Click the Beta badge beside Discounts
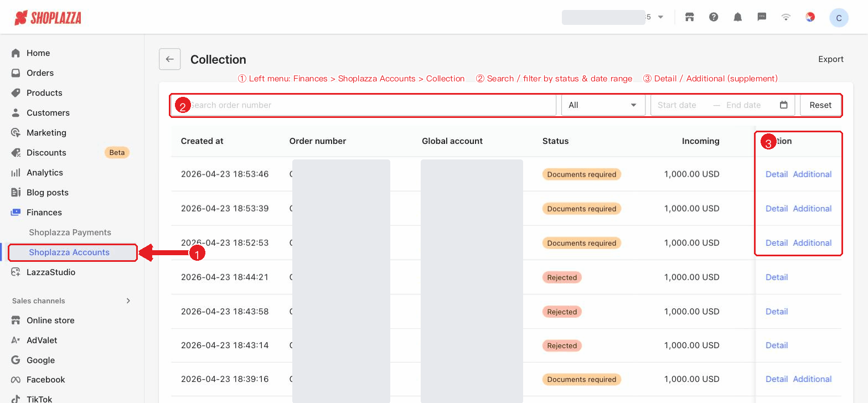The image size is (868, 403). pyautogui.click(x=117, y=153)
